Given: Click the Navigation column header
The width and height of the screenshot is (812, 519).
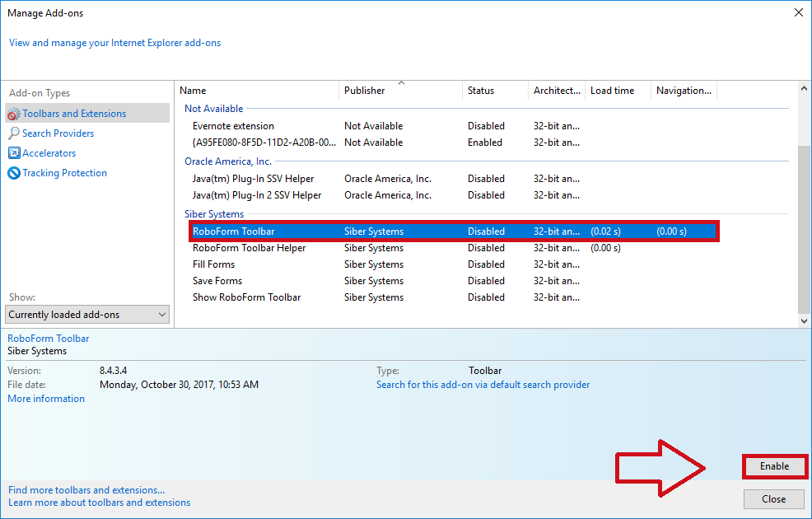Looking at the screenshot, I should pyautogui.click(x=684, y=90).
